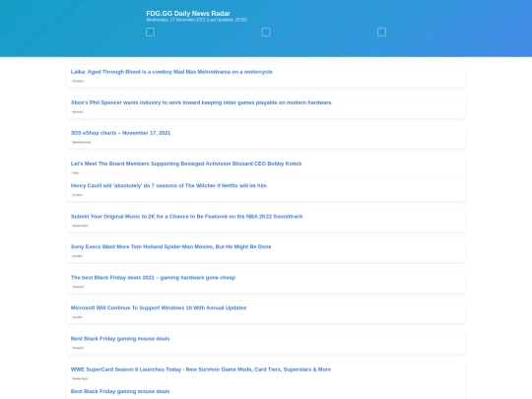Open NBA 2K22 Soundtrack submission article
Screen dimensions: 532x399
click(x=186, y=217)
